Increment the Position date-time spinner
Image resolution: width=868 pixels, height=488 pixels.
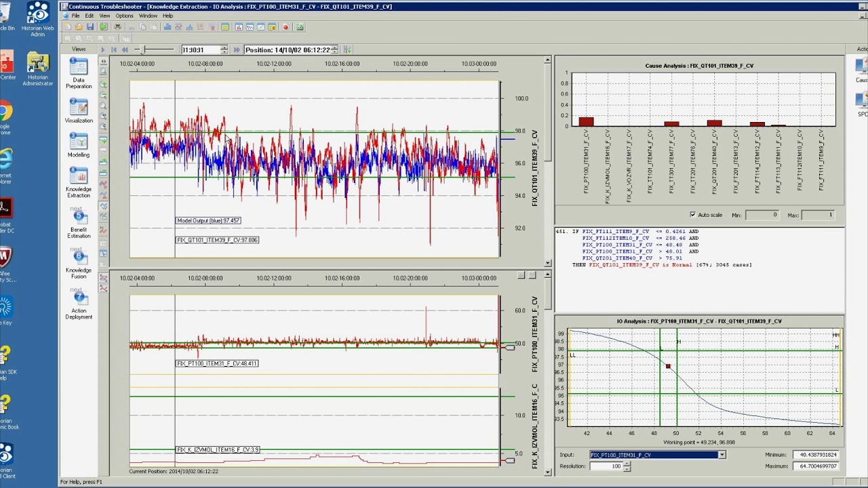pos(334,47)
